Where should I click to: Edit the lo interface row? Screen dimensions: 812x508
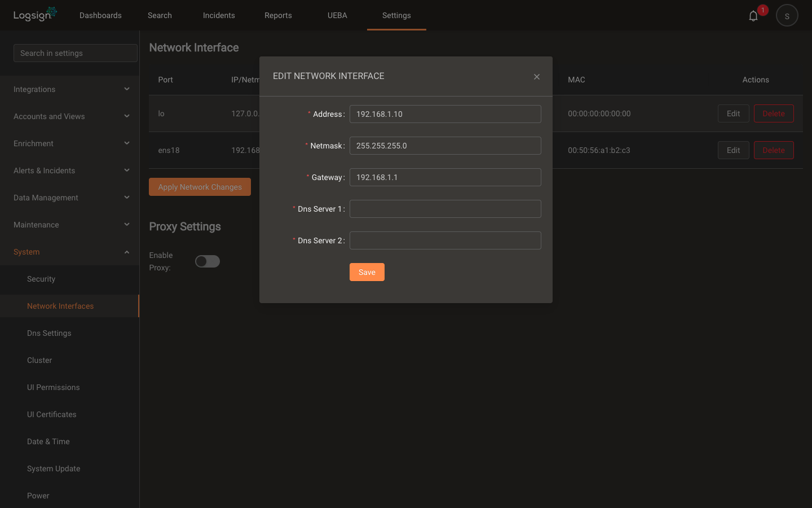[733, 113]
